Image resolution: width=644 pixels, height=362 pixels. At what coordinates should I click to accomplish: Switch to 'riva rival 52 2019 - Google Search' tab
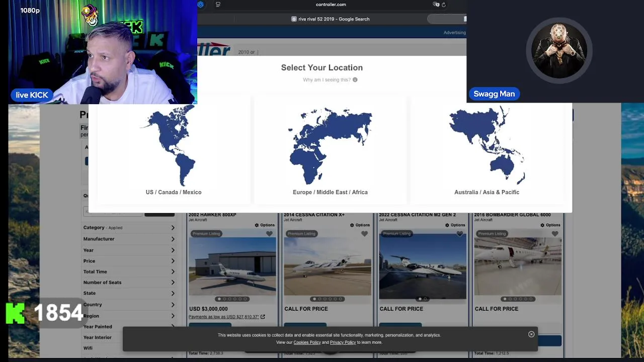coord(331,19)
